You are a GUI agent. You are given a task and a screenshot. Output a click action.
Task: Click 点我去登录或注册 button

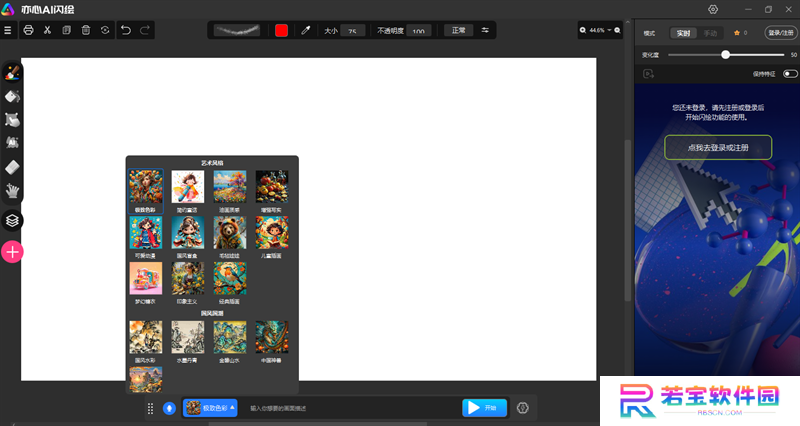pyautogui.click(x=718, y=147)
